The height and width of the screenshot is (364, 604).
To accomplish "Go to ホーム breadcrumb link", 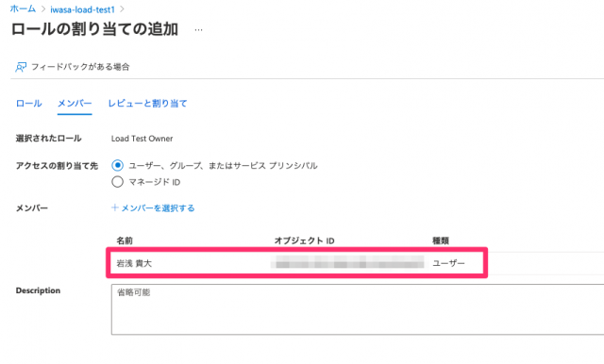I will pyautogui.click(x=23, y=8).
